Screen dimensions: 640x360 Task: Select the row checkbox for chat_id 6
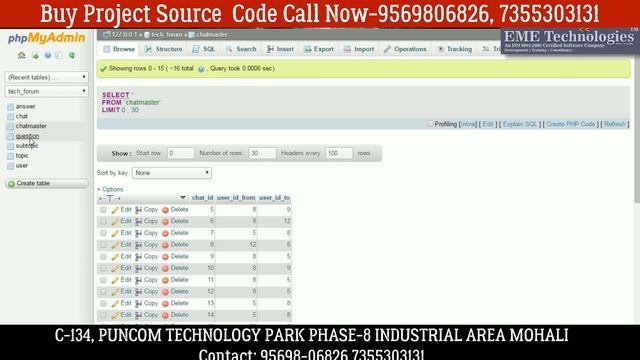pos(103,221)
